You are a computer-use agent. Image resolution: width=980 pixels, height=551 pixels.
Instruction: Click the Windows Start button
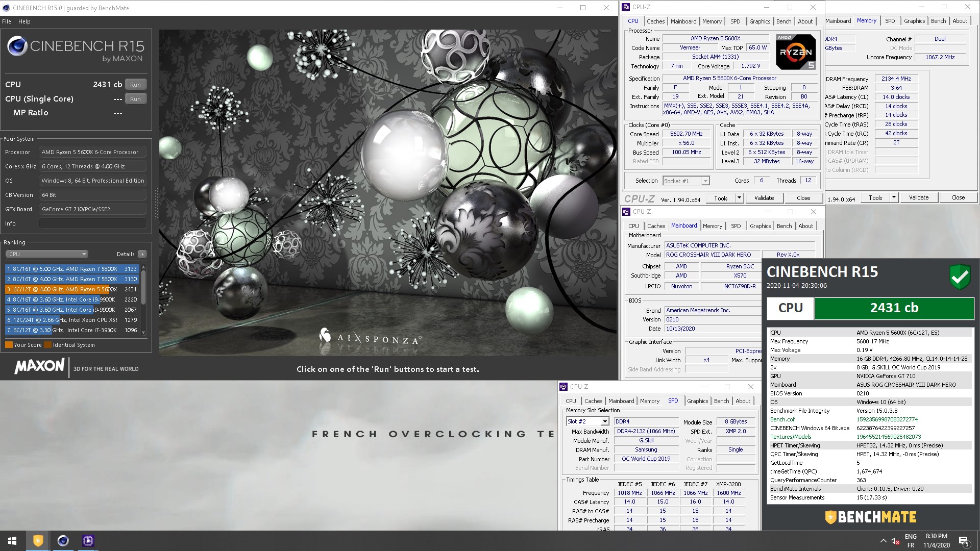pos(12,541)
